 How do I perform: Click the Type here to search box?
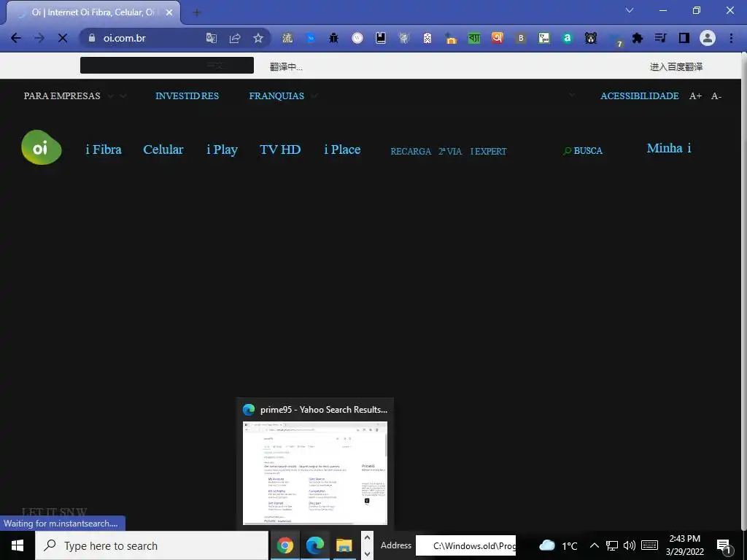click(152, 545)
